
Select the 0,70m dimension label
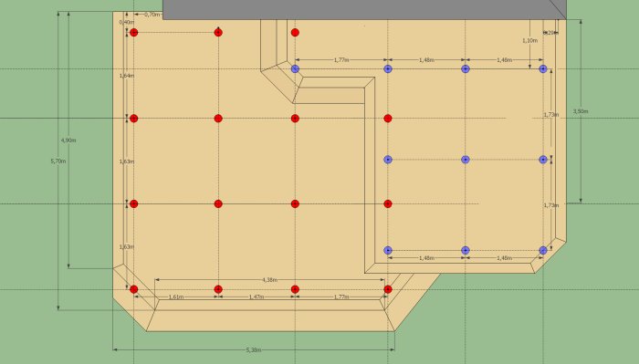pyautogui.click(x=152, y=15)
